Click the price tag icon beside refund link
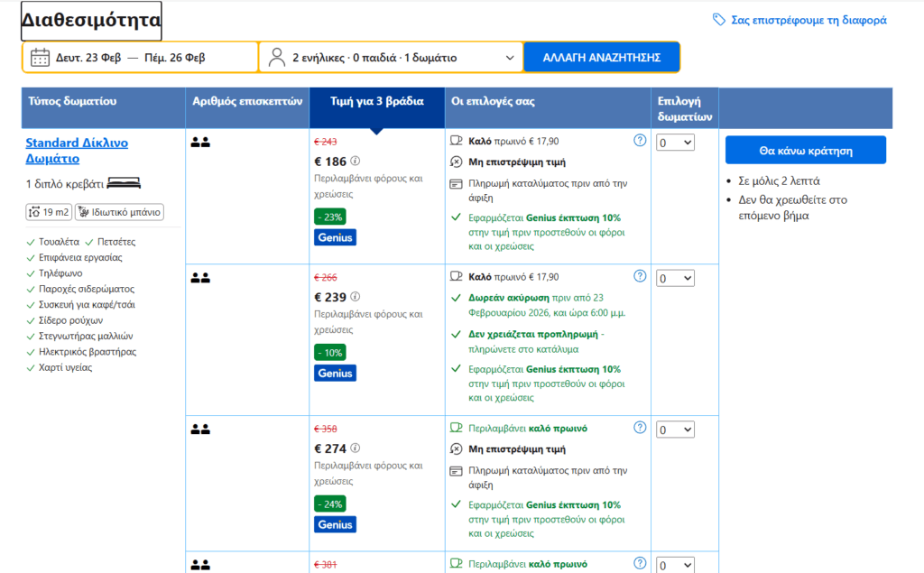 click(719, 20)
